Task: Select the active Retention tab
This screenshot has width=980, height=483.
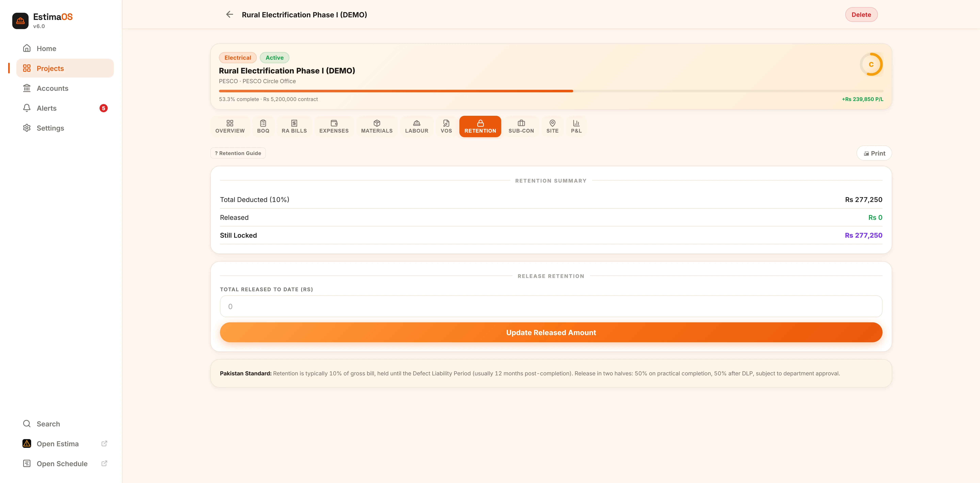Action: (x=480, y=126)
